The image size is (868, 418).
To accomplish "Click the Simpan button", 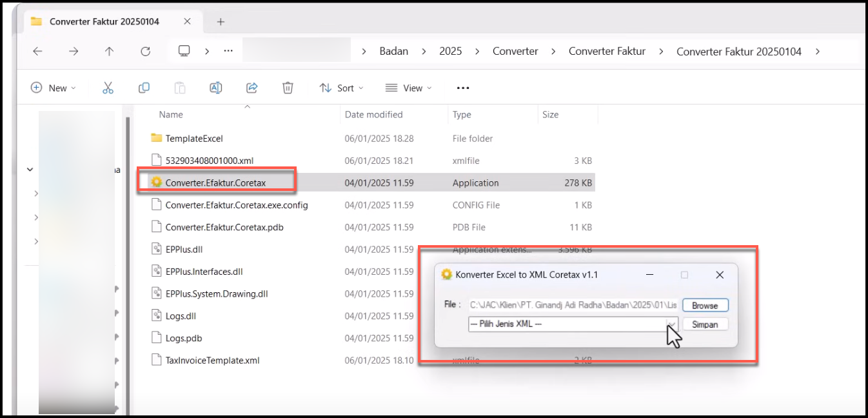I will (705, 324).
